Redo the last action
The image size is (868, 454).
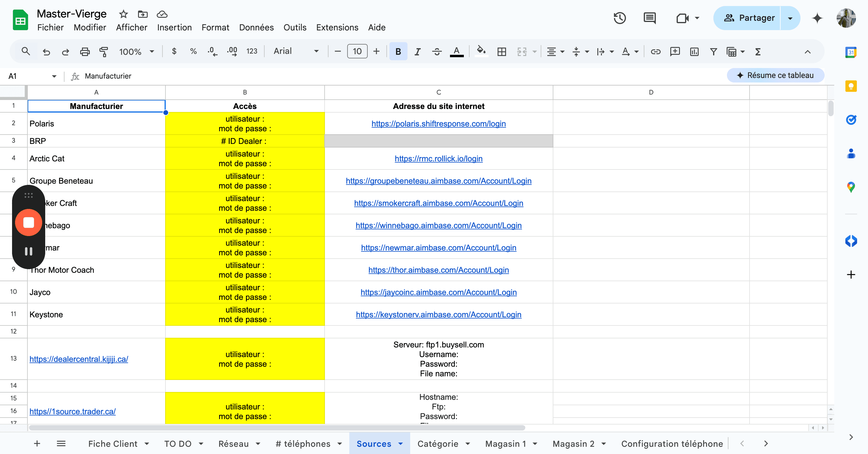[65, 51]
